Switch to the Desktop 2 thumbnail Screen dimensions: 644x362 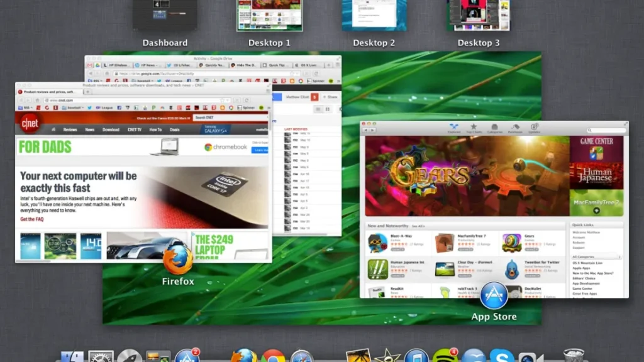(x=374, y=15)
